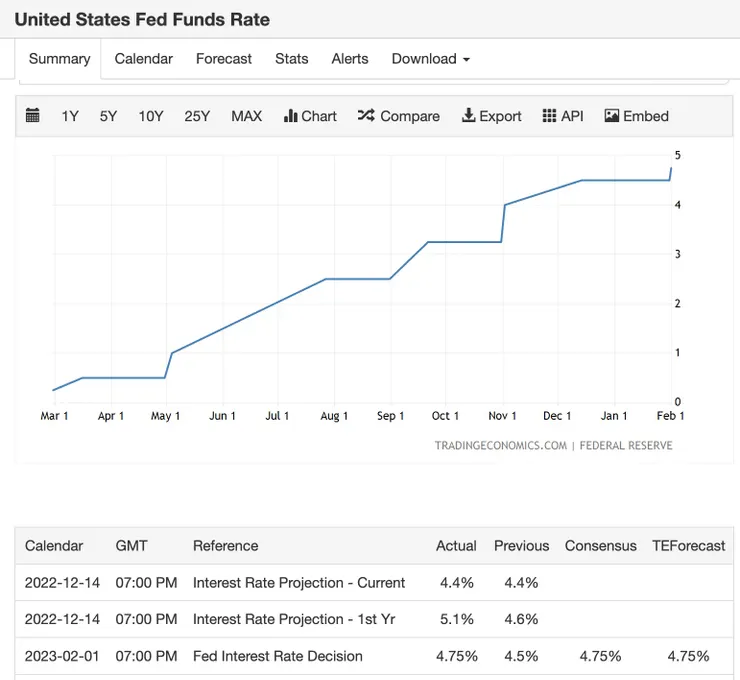Go to the Forecast tab
Screen dimensions: 740x680
point(224,59)
